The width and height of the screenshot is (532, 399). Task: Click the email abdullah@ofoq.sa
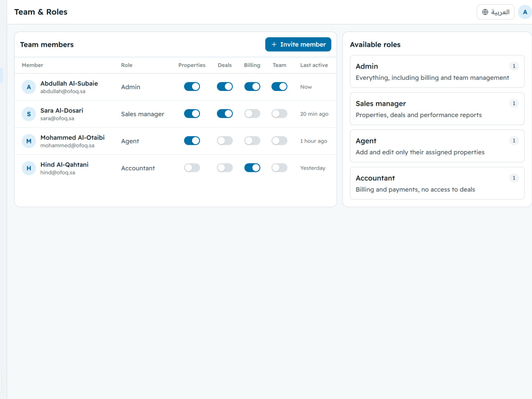click(x=63, y=92)
